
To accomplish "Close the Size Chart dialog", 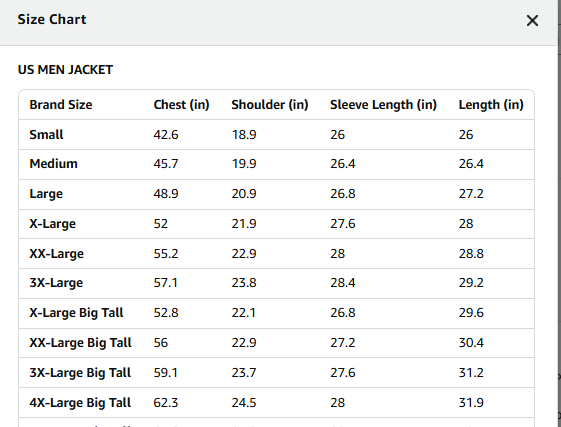I will 532,20.
